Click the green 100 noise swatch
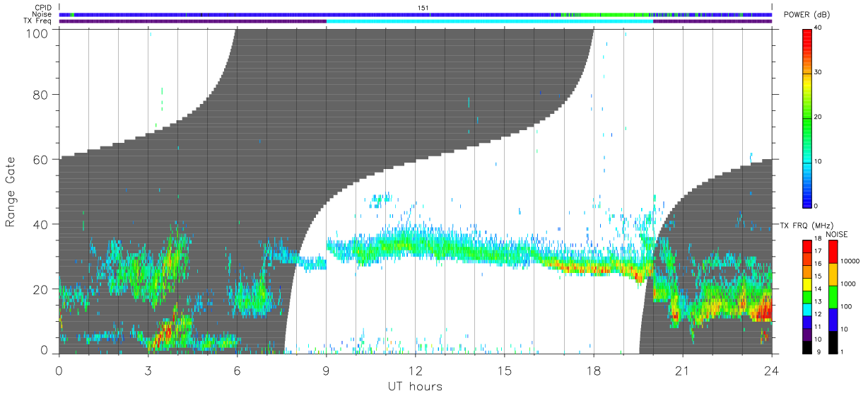Image resolution: width=868 pixels, height=401 pixels. [x=832, y=296]
